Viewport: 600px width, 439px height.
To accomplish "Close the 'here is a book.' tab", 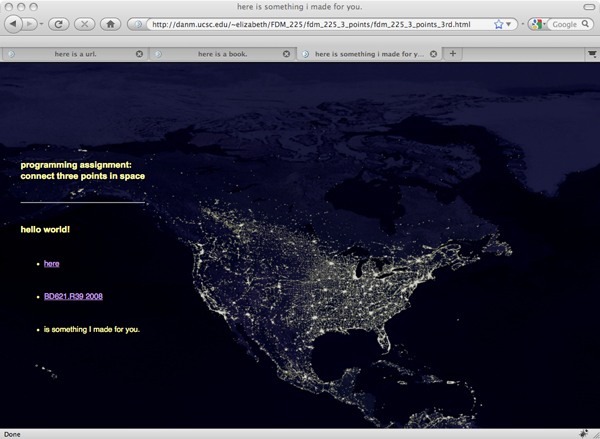I will (x=286, y=54).
